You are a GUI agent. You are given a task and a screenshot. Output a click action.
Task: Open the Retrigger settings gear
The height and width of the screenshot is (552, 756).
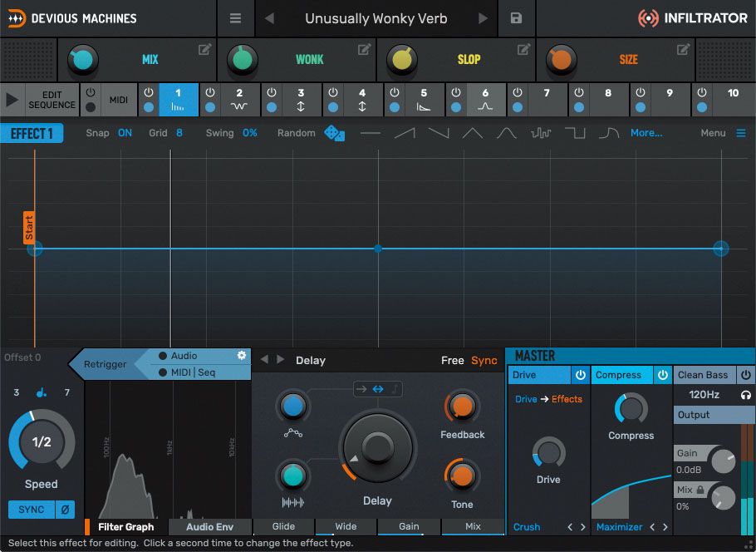[x=242, y=356]
